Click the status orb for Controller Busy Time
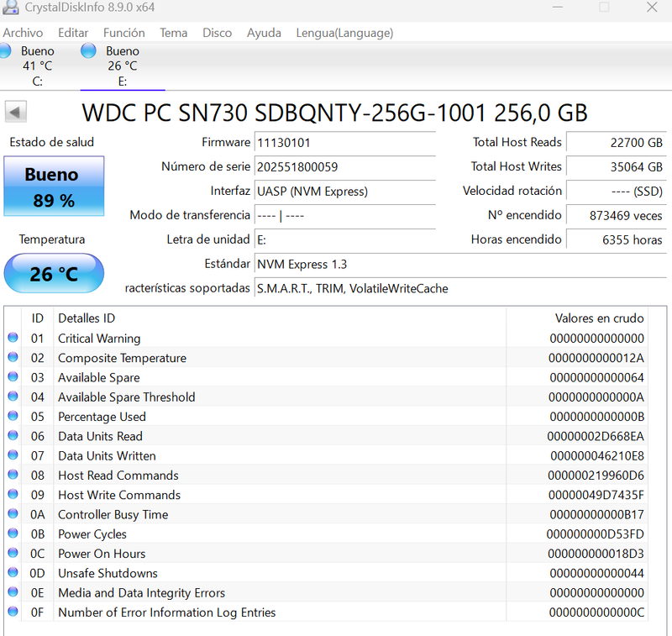 13,514
